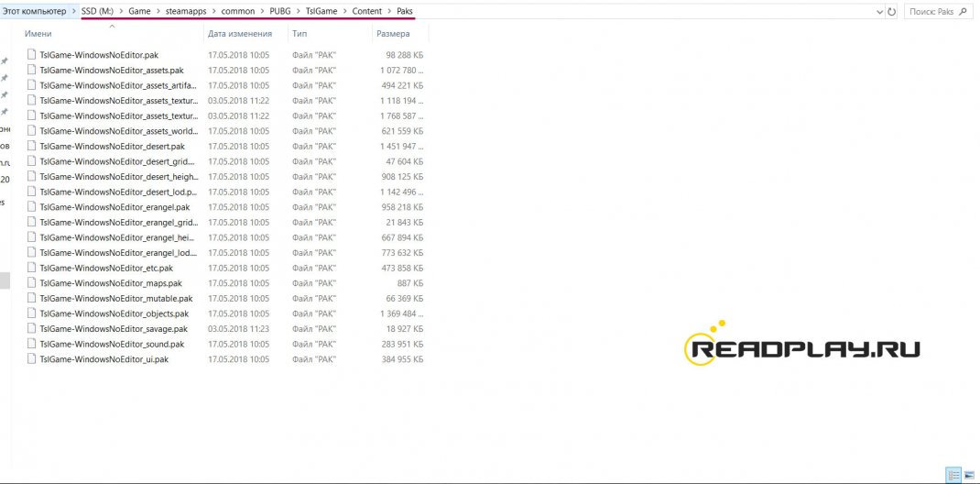Navigate to TslGame folder breadcrumb
The image size is (980, 484).
coord(321,11)
